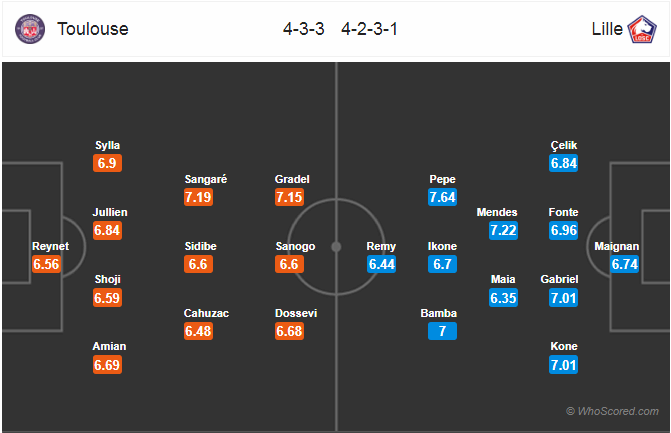Image resolution: width=671 pixels, height=433 pixels.
Task: Select Maignan's 6.74 goalkeeper rating badge
Action: 625,264
